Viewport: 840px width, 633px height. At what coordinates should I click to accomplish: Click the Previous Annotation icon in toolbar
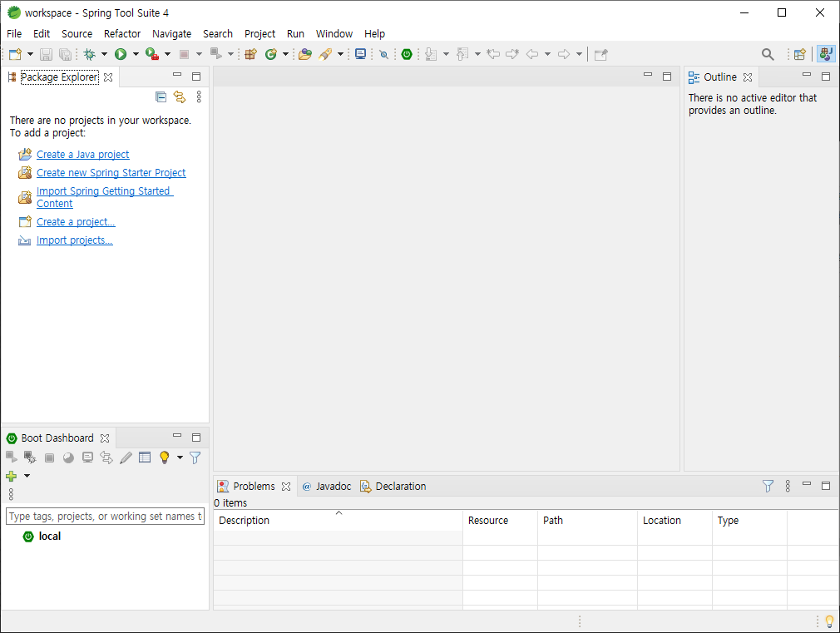(x=462, y=54)
